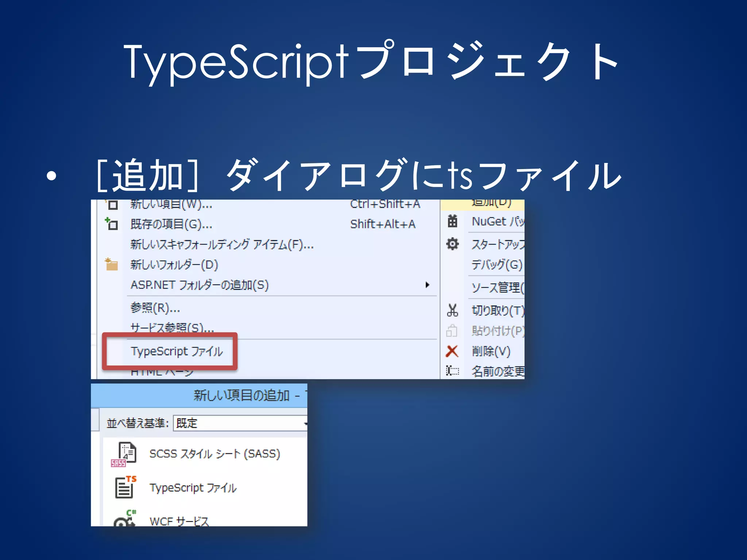Select 削除(V) menu entry
Image resolution: width=747 pixels, height=560 pixels.
coord(491,351)
